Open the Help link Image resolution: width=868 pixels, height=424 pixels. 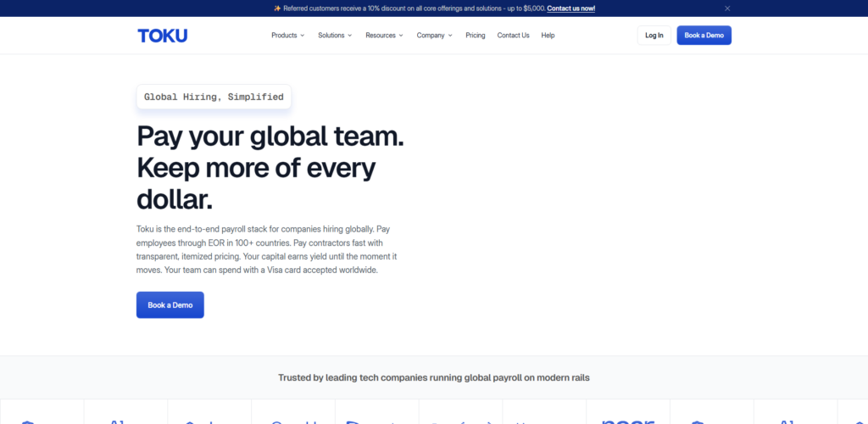pos(548,36)
